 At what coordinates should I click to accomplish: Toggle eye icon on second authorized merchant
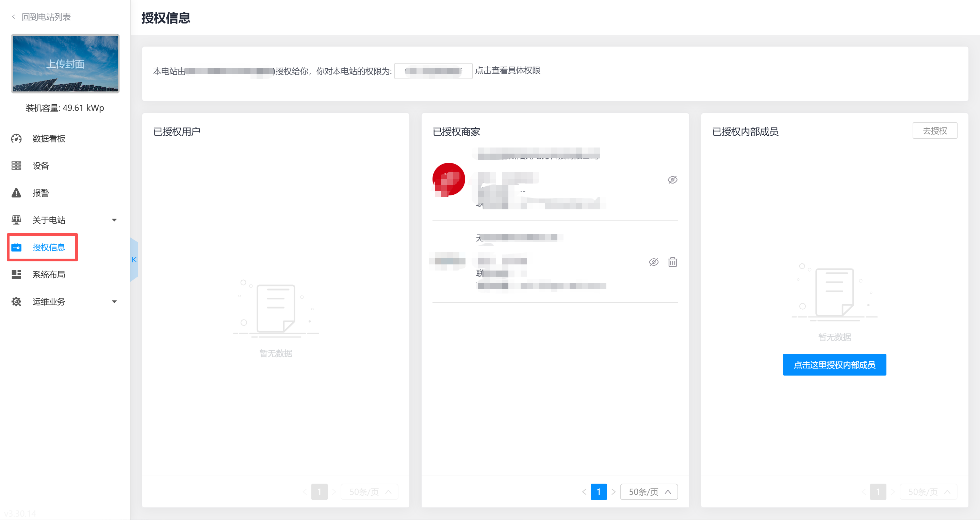coord(653,262)
